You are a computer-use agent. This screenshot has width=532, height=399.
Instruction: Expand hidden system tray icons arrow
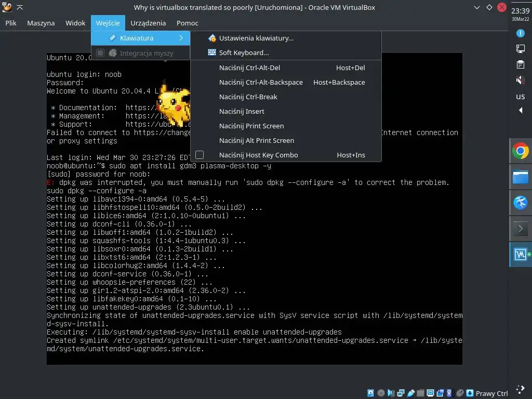521,110
